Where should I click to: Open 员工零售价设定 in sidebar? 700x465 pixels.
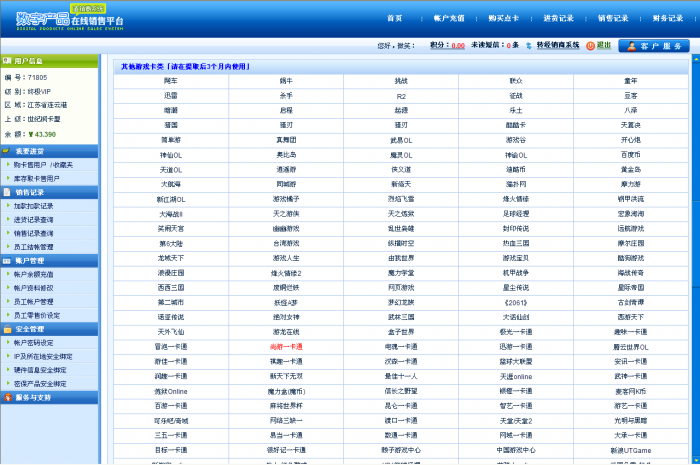37,316
